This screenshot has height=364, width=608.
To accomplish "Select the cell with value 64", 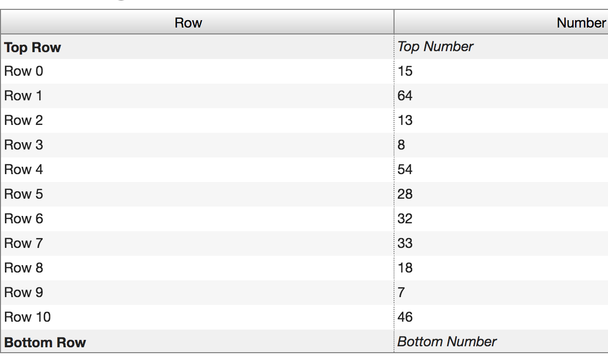I will pyautogui.click(x=405, y=96).
